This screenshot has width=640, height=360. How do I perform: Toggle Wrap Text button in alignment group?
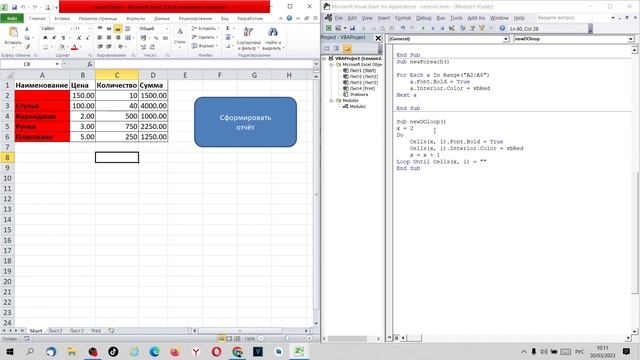click(x=127, y=29)
